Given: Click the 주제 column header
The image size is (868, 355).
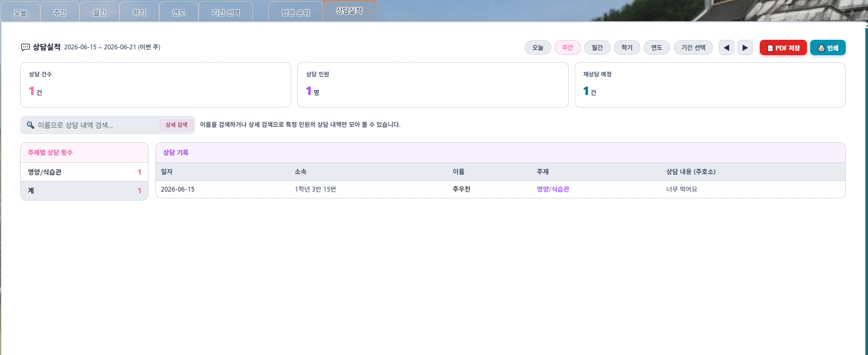Looking at the screenshot, I should [x=543, y=172].
